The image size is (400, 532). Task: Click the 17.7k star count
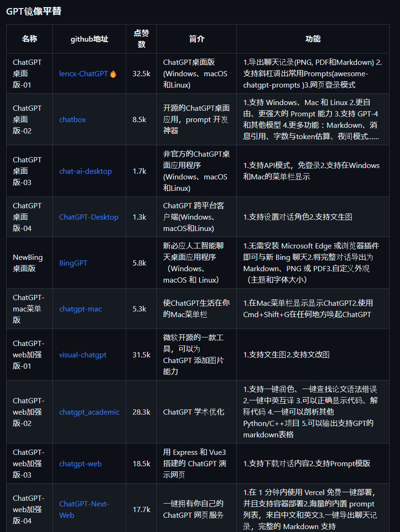coord(141,509)
